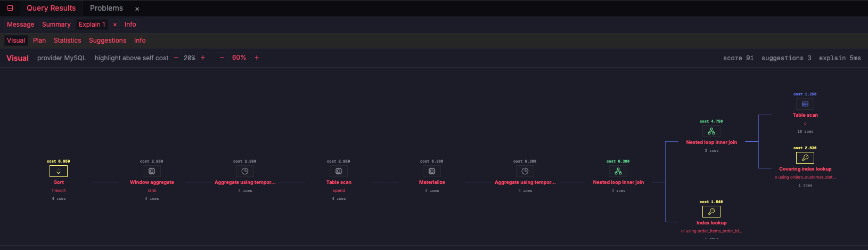Click the Nested loop inner join 3 rows label
Viewport: 868px width, 250px height.
(711, 142)
